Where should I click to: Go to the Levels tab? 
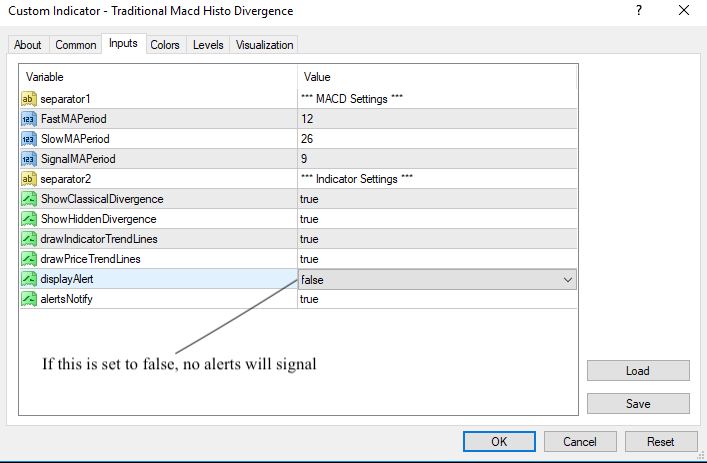tap(208, 45)
